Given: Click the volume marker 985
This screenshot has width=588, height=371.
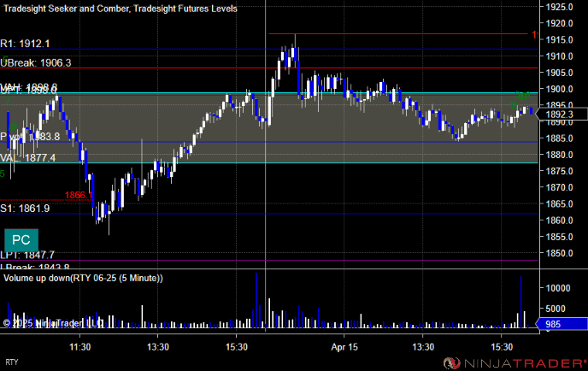Looking at the screenshot, I should point(562,324).
